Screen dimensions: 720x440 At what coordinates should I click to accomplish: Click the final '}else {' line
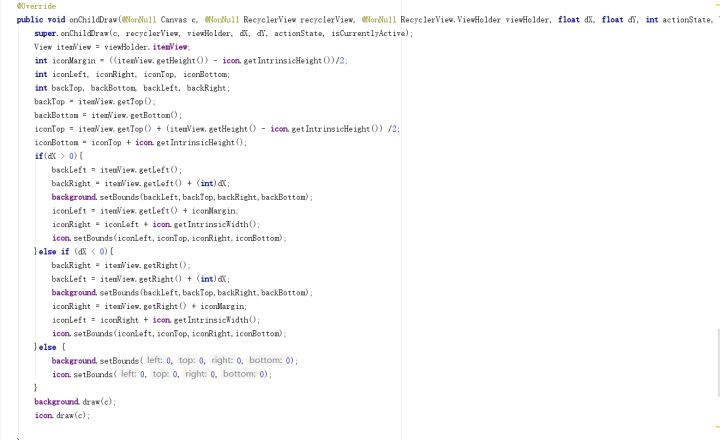pyautogui.click(x=50, y=347)
